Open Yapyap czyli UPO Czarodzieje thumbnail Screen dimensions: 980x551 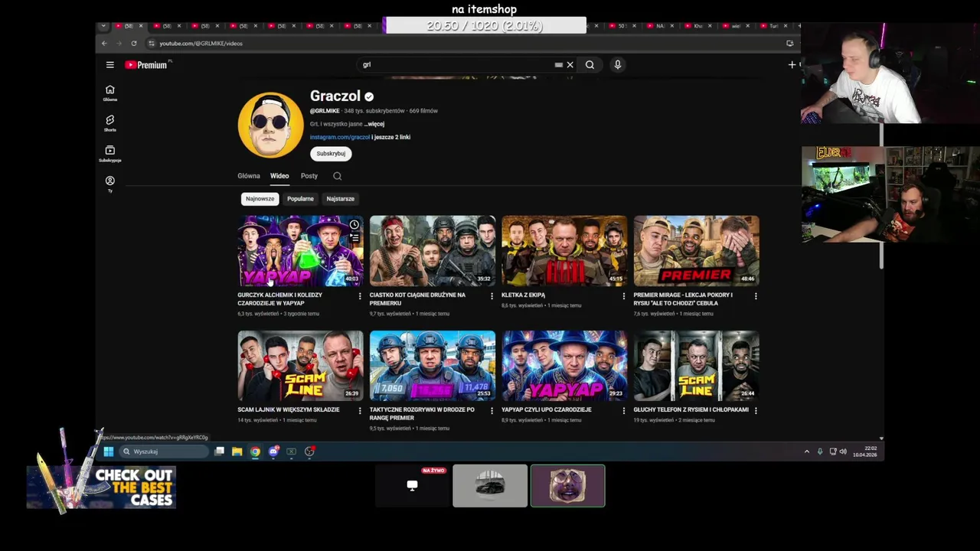coord(564,366)
